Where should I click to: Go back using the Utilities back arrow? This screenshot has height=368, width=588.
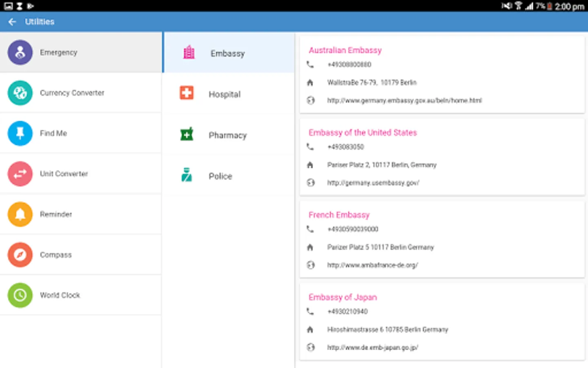(x=12, y=22)
